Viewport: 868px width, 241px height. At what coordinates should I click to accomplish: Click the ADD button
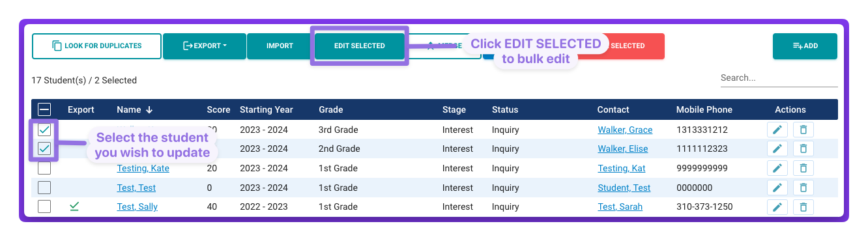pyautogui.click(x=805, y=46)
